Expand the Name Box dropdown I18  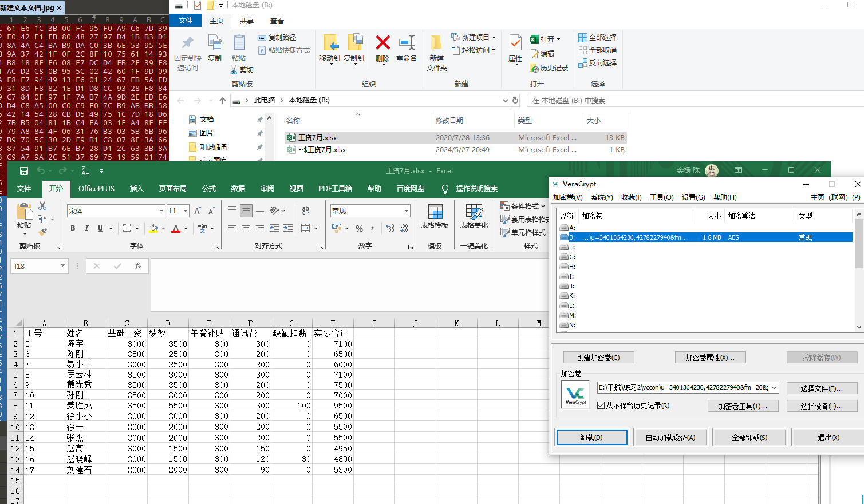pyautogui.click(x=62, y=266)
